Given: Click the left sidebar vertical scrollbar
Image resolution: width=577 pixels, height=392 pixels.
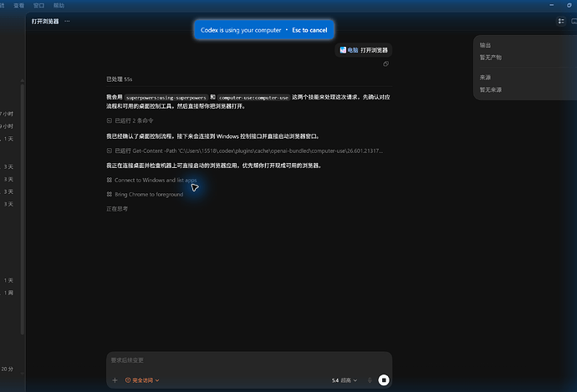Looking at the screenshot, I should click(x=23, y=210).
